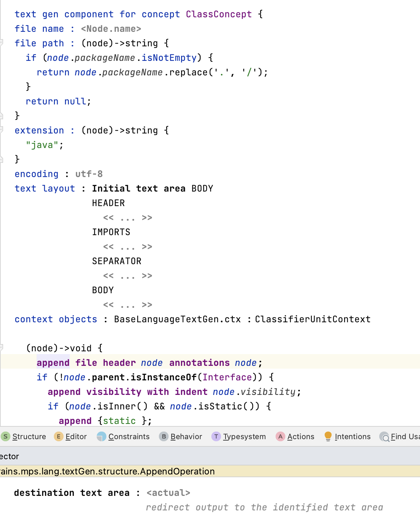Click 'destination text area' label
The width and height of the screenshot is (420, 527).
coord(72,493)
